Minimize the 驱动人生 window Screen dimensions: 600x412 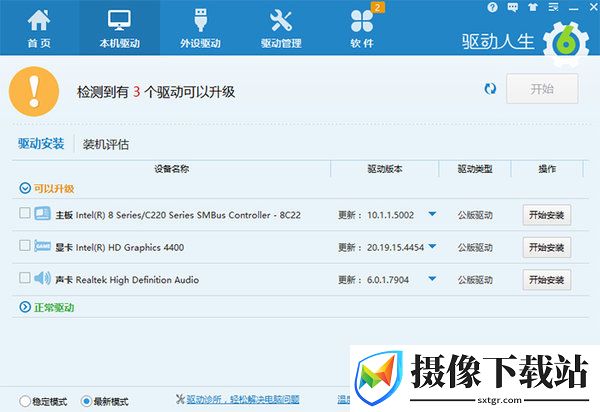[x=573, y=8]
